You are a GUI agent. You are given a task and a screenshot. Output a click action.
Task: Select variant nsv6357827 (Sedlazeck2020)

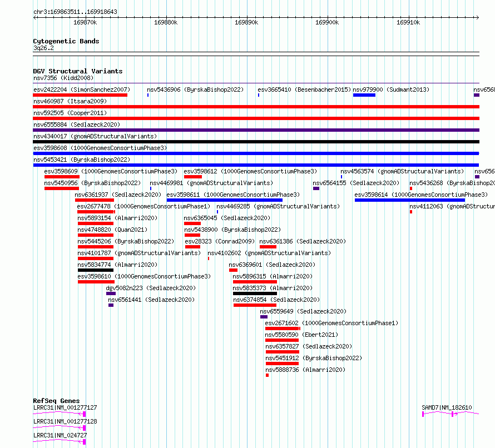click(309, 346)
